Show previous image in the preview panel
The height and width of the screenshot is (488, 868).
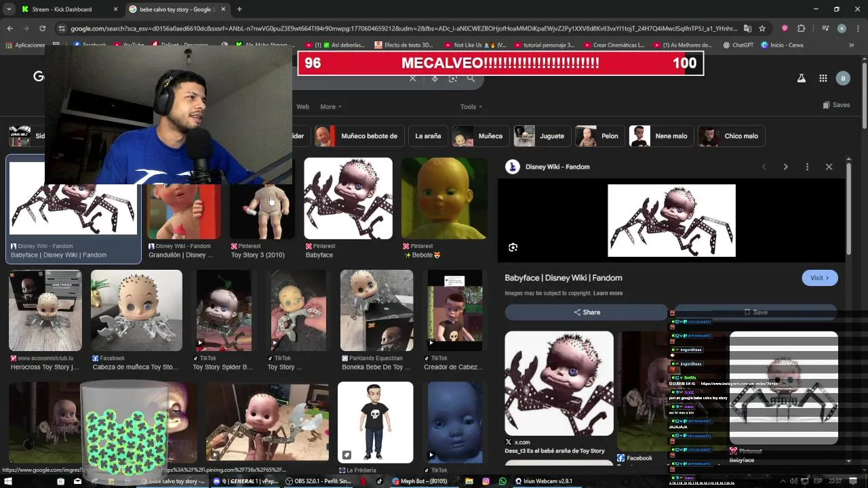tap(764, 167)
